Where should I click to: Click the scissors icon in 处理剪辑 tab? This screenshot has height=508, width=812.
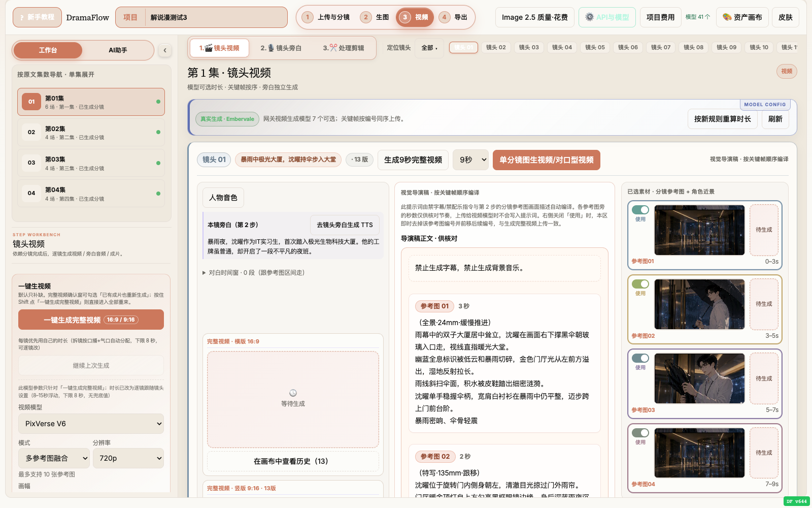[333, 48]
